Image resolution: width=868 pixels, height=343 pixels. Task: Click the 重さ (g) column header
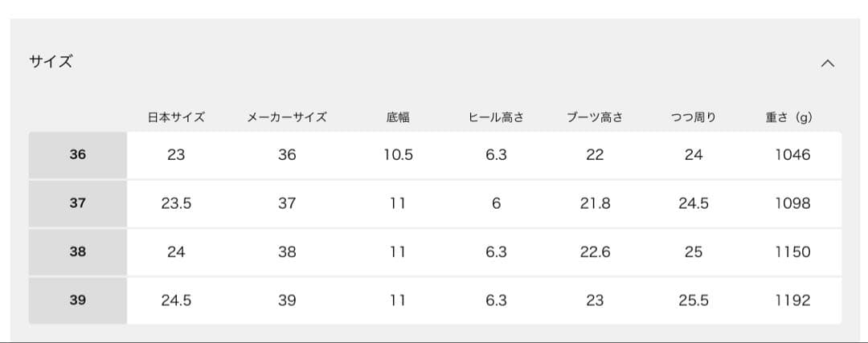click(789, 117)
